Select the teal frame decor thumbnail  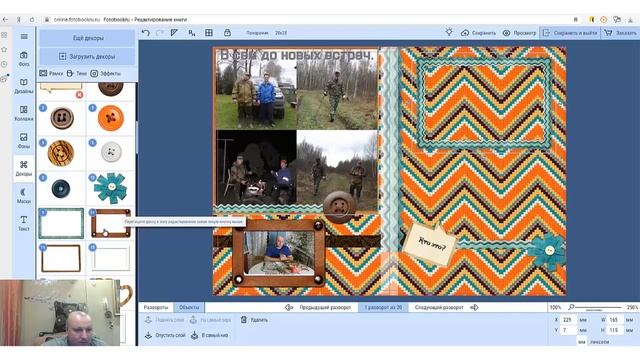point(61,223)
